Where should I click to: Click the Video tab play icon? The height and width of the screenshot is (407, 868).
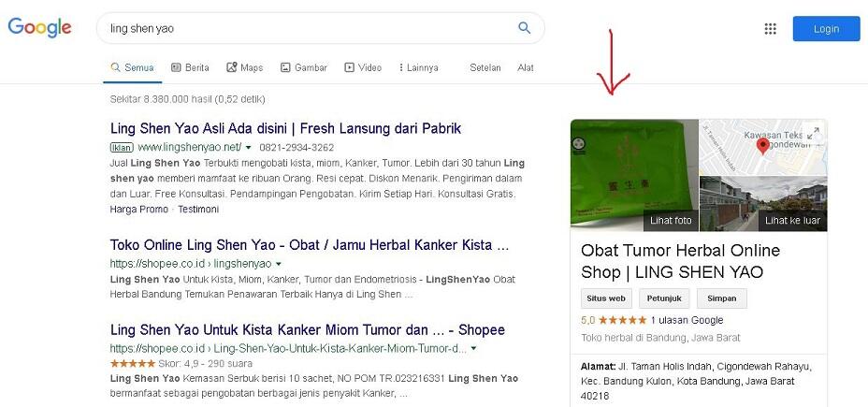click(x=349, y=67)
